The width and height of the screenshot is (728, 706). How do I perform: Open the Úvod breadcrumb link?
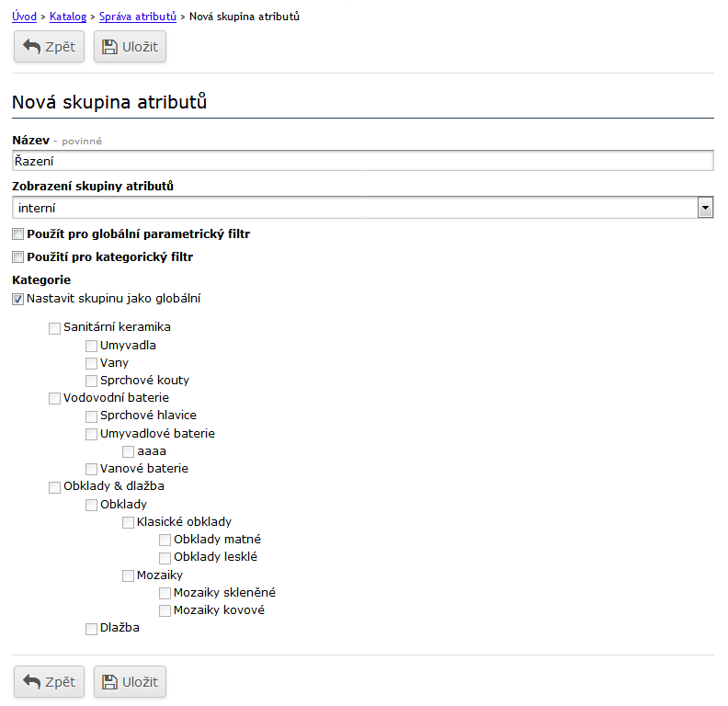coord(24,17)
